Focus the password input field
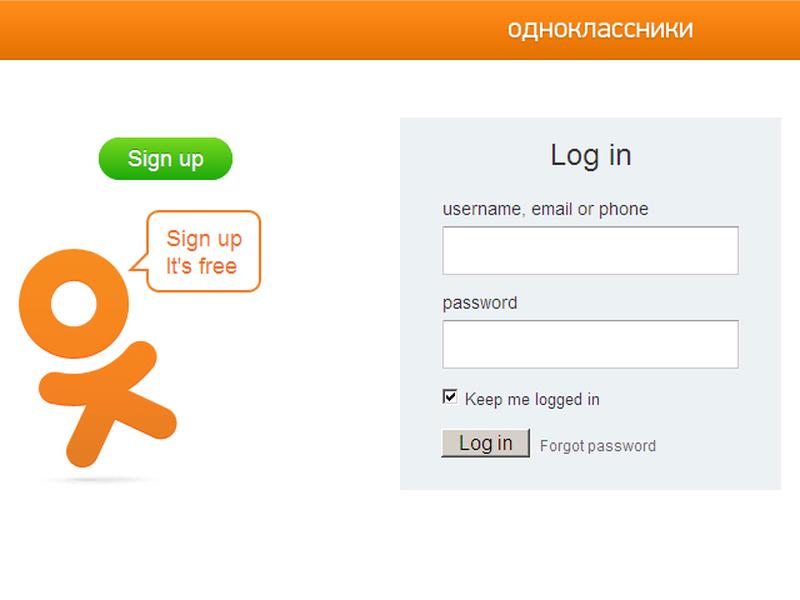The image size is (800, 600). (x=590, y=344)
